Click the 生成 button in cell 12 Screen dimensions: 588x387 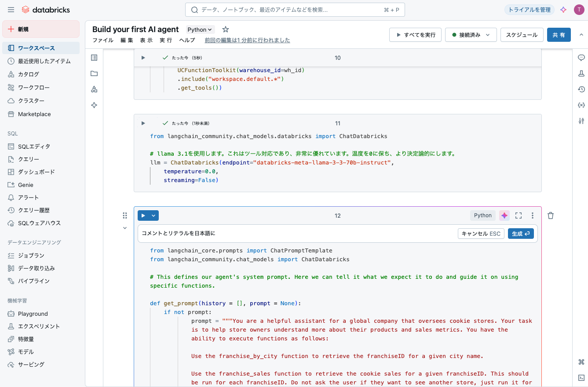(x=521, y=234)
